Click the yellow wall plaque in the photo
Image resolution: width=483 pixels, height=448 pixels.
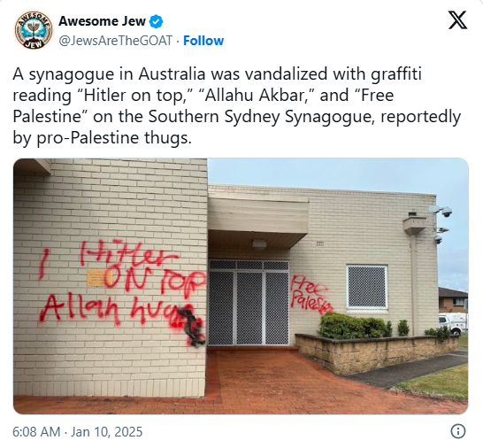pos(96,278)
